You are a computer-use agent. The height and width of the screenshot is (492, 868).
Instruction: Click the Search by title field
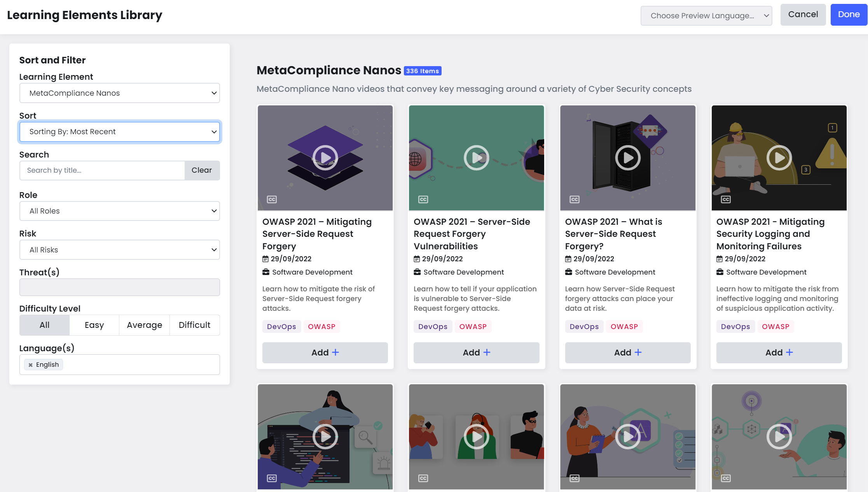(x=102, y=170)
